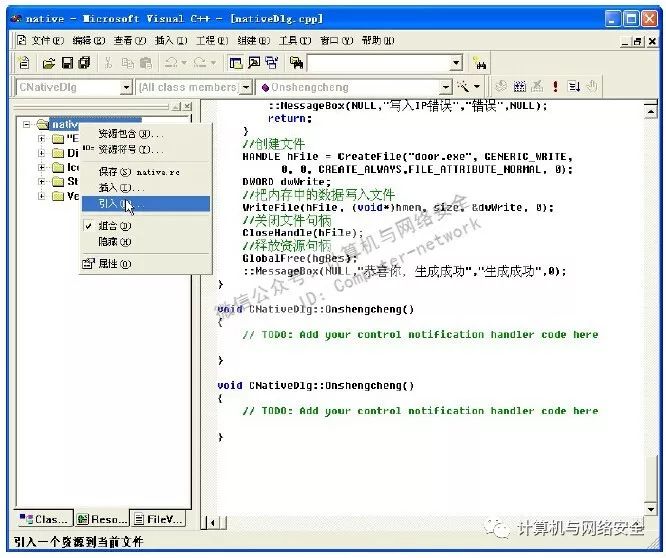The image size is (666, 558).
Task: Toggle the Workspace window toolbar button
Action: 236,63
